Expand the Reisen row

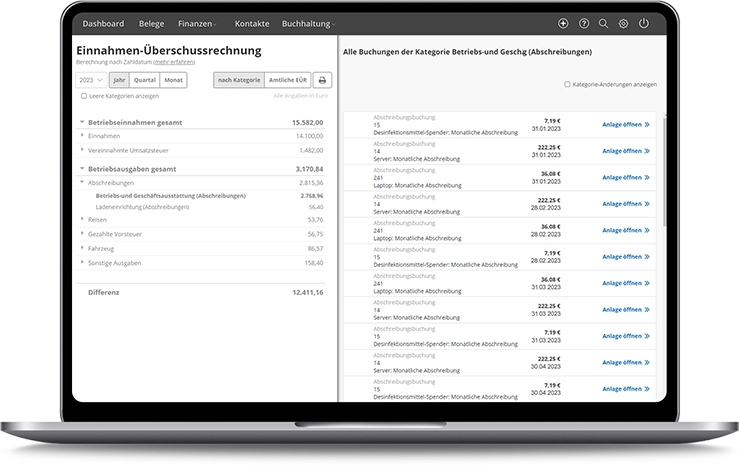pos(82,219)
